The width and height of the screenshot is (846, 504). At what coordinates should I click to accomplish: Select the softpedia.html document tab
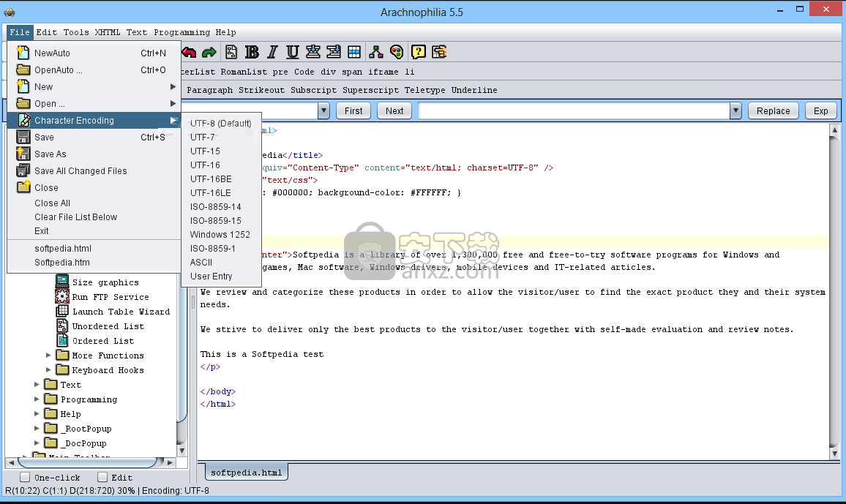(247, 473)
